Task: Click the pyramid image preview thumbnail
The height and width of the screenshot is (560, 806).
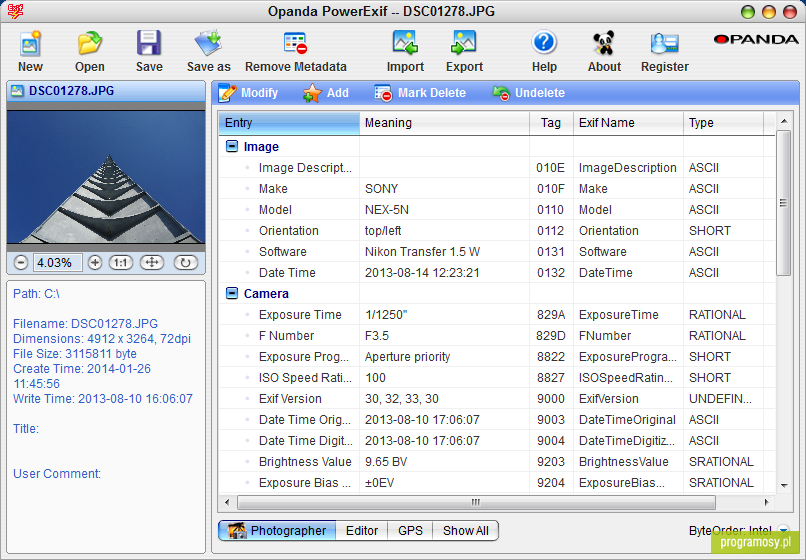Action: pyautogui.click(x=106, y=177)
